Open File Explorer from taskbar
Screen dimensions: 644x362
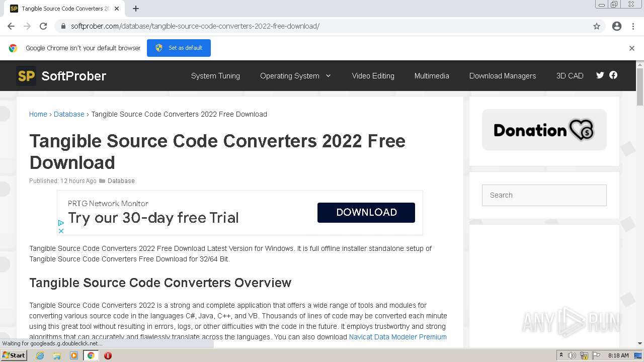[x=57, y=355]
